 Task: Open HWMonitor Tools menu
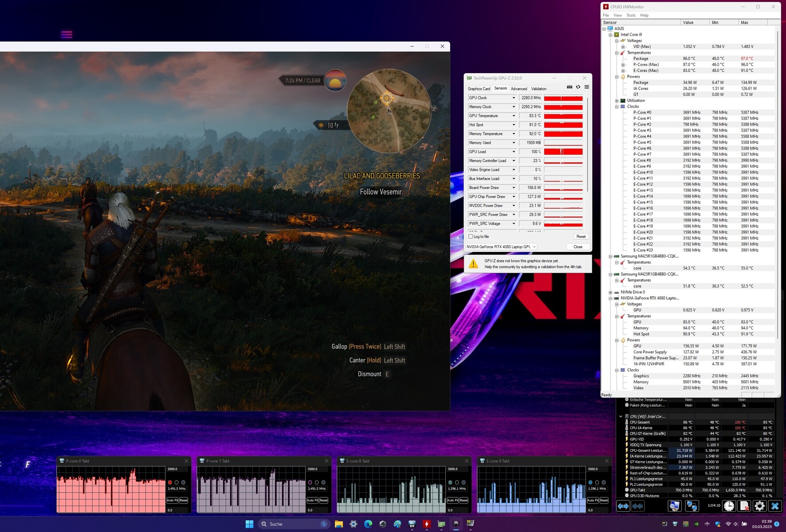pyautogui.click(x=631, y=15)
